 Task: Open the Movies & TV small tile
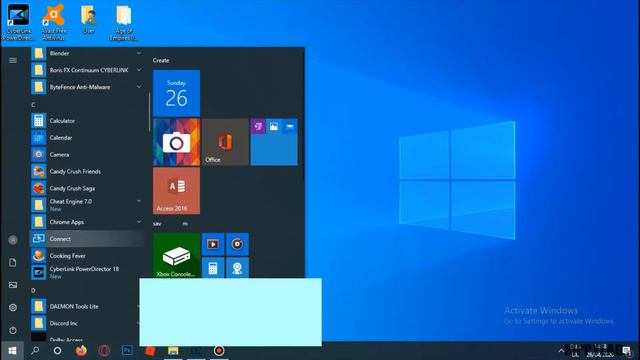213,244
